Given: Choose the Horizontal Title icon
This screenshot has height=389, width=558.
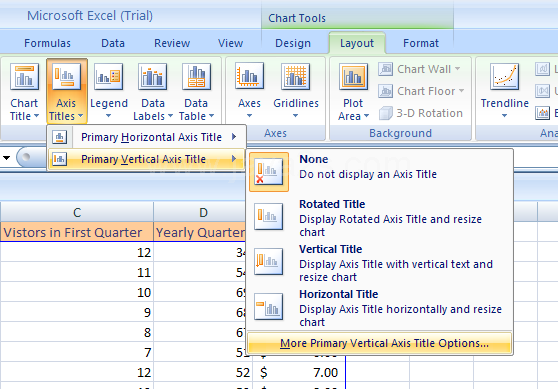Looking at the screenshot, I should (x=269, y=306).
